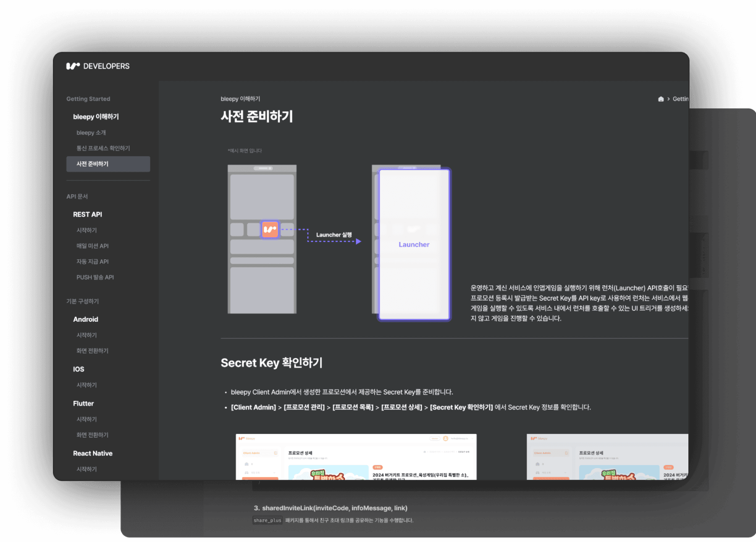Click 'Launcher 실행' label in diagram
Image resolution: width=756 pixels, height=542 pixels.
pyautogui.click(x=334, y=234)
